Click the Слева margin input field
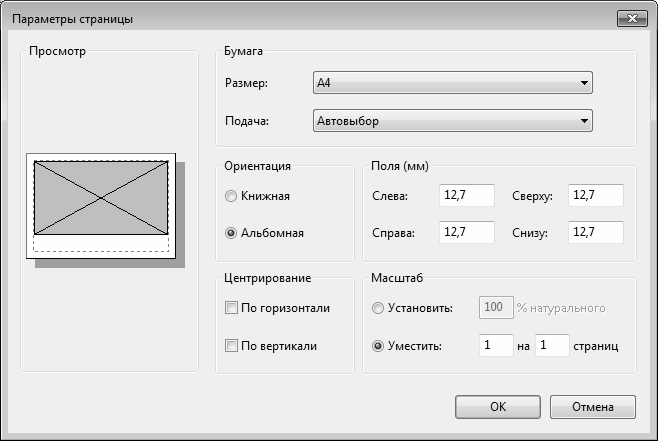The image size is (658, 441). [x=467, y=195]
